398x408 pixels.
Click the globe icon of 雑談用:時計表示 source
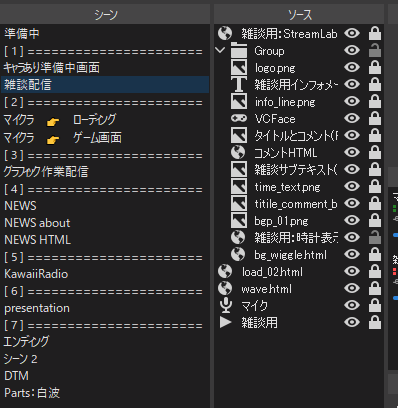click(238, 237)
